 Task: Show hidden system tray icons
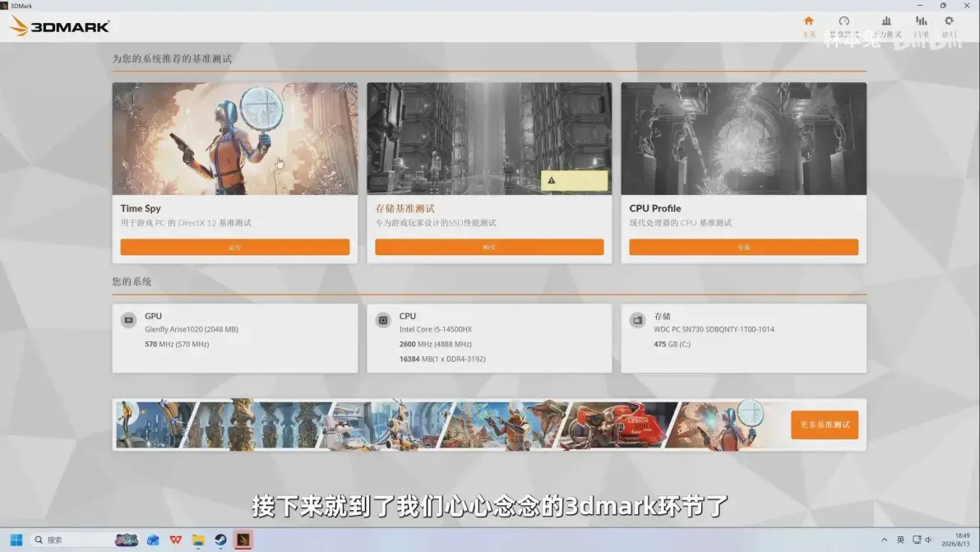point(884,540)
